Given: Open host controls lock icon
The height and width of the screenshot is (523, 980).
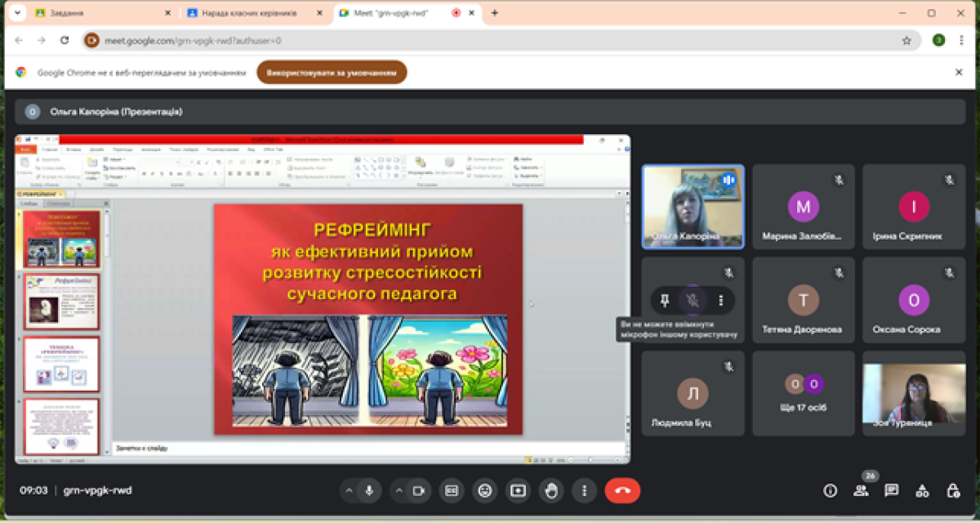Looking at the screenshot, I should pos(952,490).
